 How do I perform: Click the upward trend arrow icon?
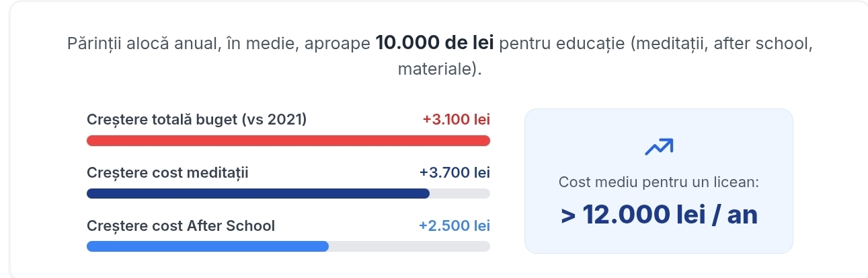pyautogui.click(x=658, y=146)
